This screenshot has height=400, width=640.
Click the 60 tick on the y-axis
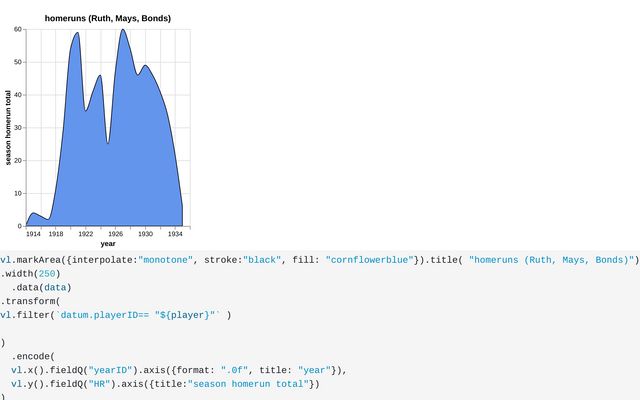18,29
